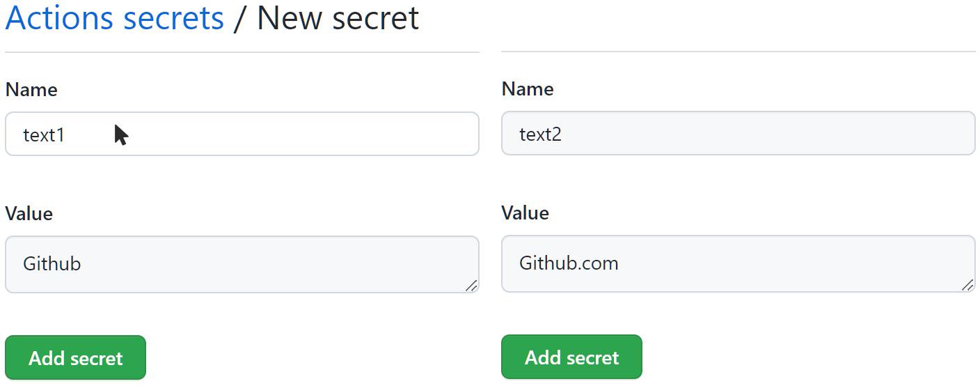
Task: Click the slash separator in the breadcrumb
Action: tap(240, 19)
